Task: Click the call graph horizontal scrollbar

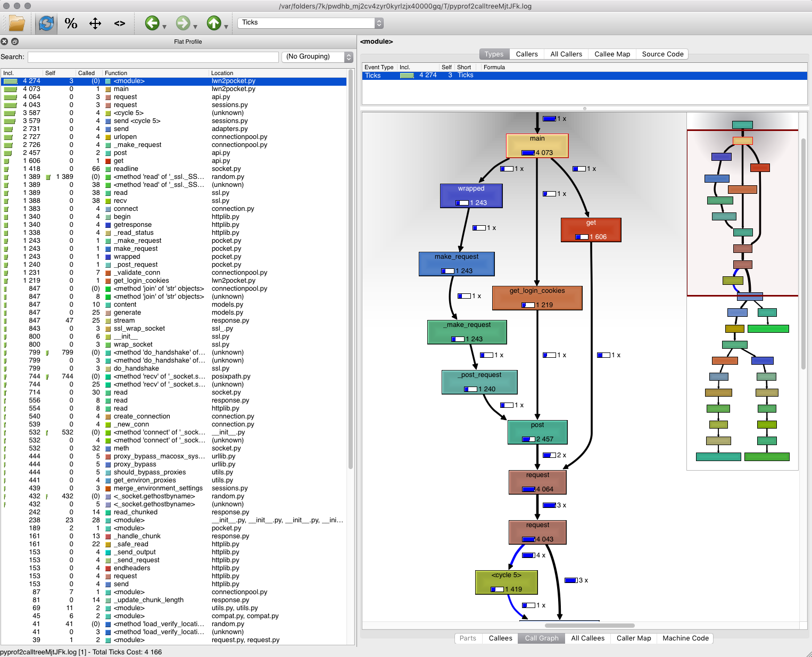Action: (589, 626)
